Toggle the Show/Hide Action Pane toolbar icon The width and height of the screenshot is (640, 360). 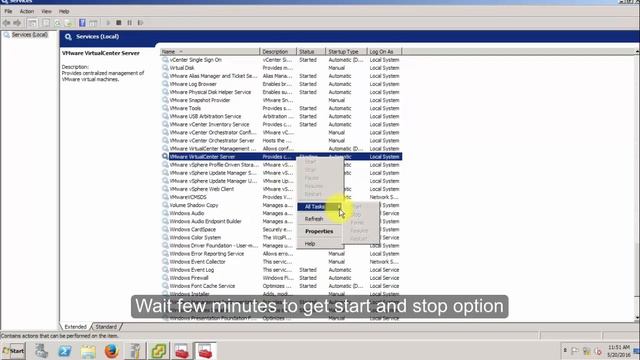coord(93,23)
